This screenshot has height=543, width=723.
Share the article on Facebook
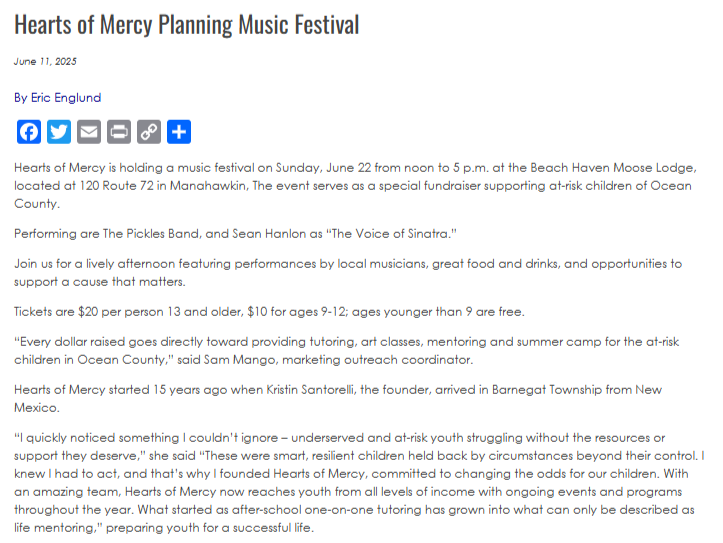[30, 132]
